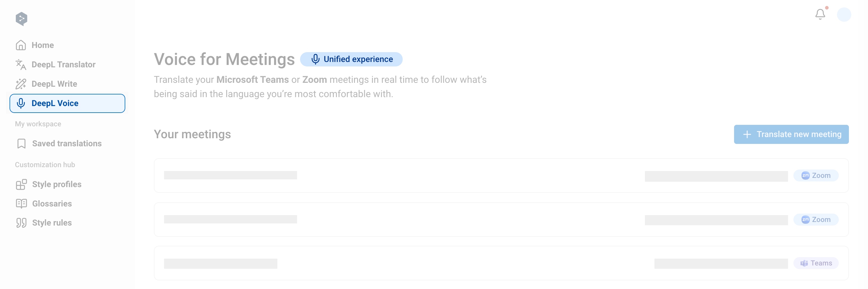Click the Home house icon
868x289 pixels.
21,45
